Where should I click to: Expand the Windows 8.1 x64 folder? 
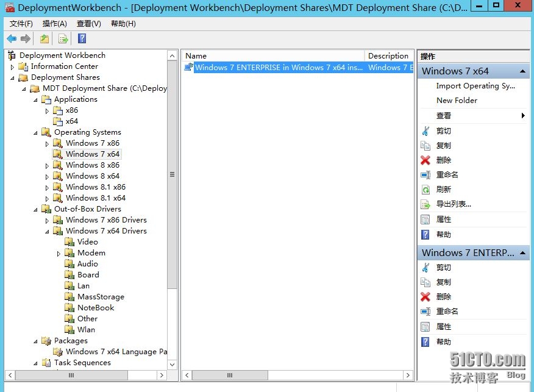pyautogui.click(x=48, y=199)
